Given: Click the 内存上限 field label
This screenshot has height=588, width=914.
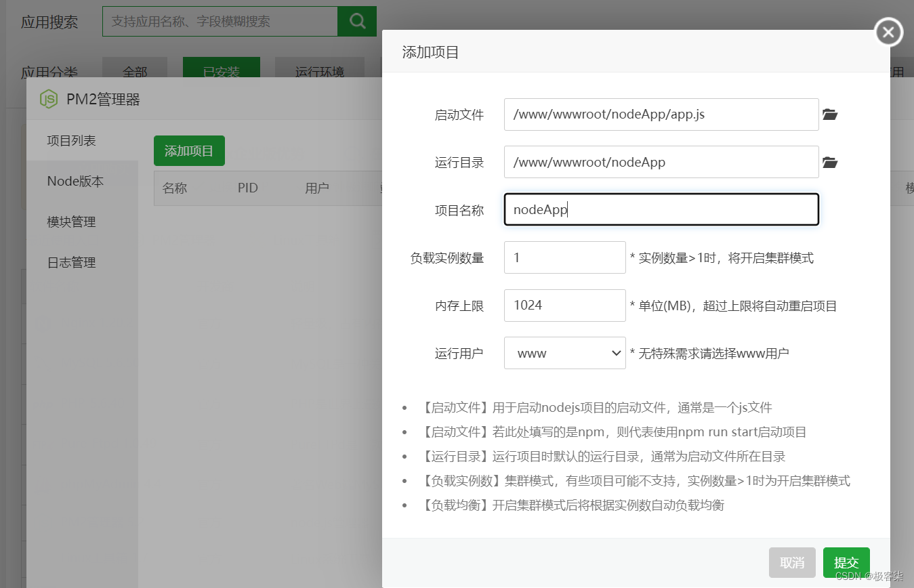Looking at the screenshot, I should (x=459, y=306).
